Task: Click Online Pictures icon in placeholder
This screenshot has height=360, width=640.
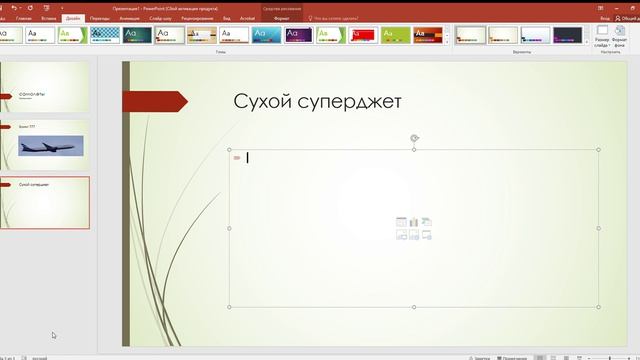Action: click(x=414, y=235)
